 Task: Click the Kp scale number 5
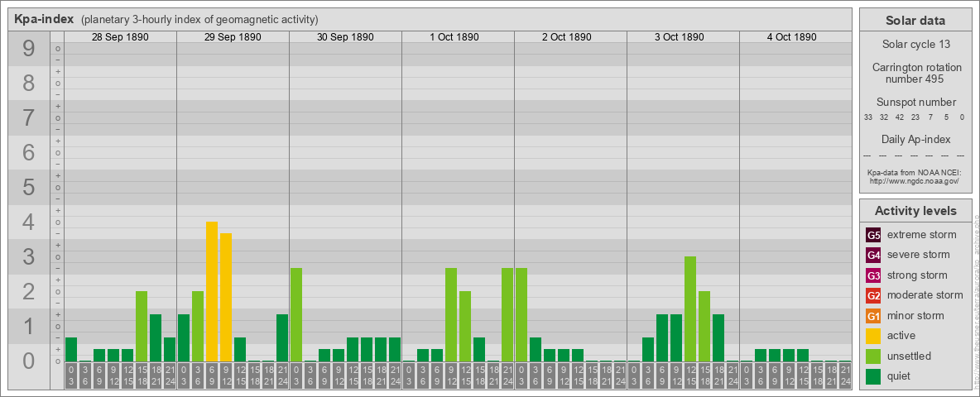tap(29, 187)
